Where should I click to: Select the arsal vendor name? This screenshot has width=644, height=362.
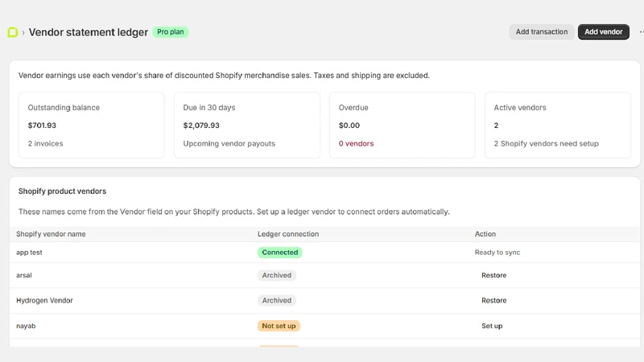24,275
